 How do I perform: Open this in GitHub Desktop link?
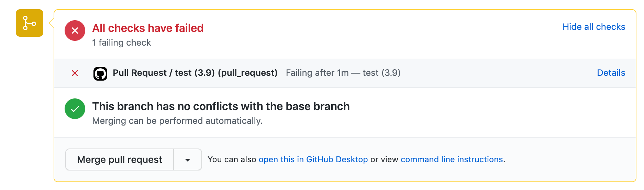coord(313,159)
